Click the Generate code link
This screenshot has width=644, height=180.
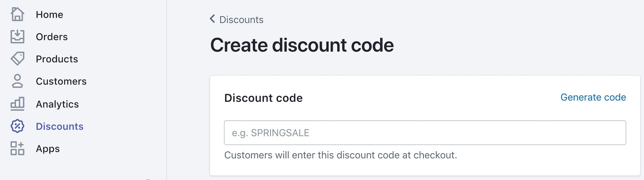[593, 97]
